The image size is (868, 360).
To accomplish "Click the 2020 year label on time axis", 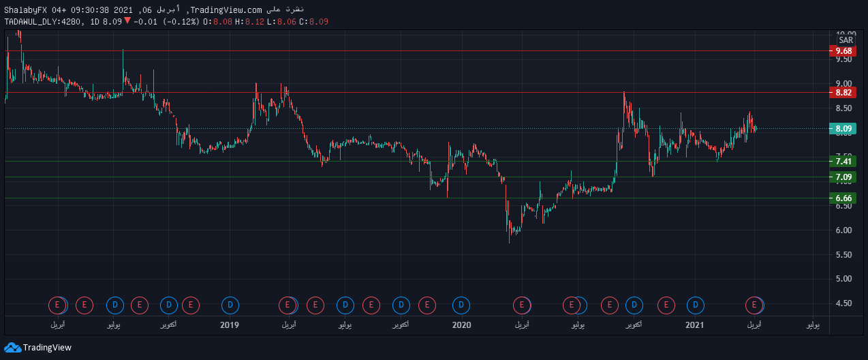I will [x=462, y=326].
